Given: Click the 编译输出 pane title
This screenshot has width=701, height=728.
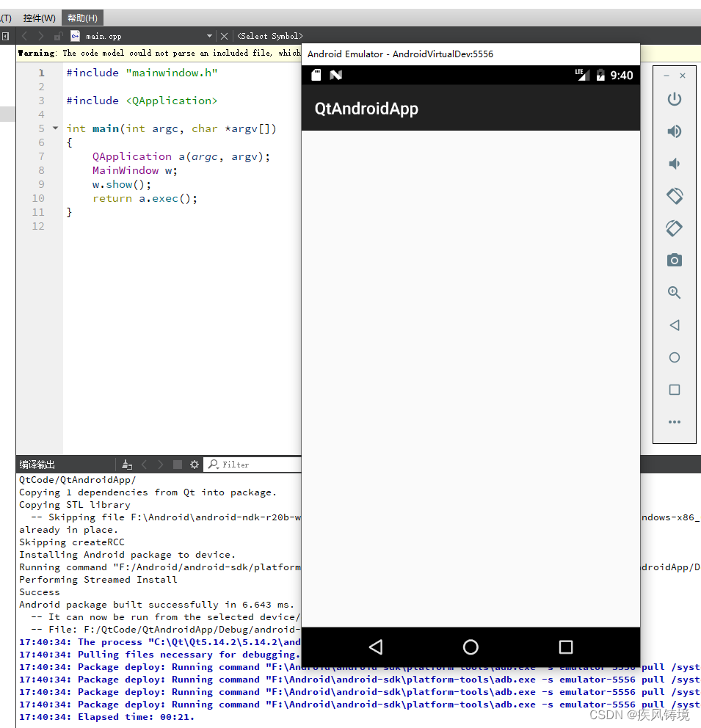Looking at the screenshot, I should (x=37, y=465).
